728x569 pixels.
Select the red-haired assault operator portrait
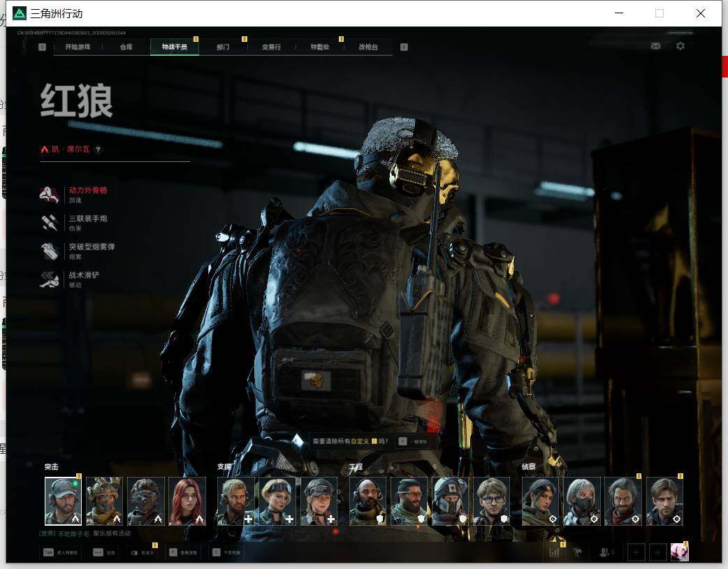(x=187, y=501)
